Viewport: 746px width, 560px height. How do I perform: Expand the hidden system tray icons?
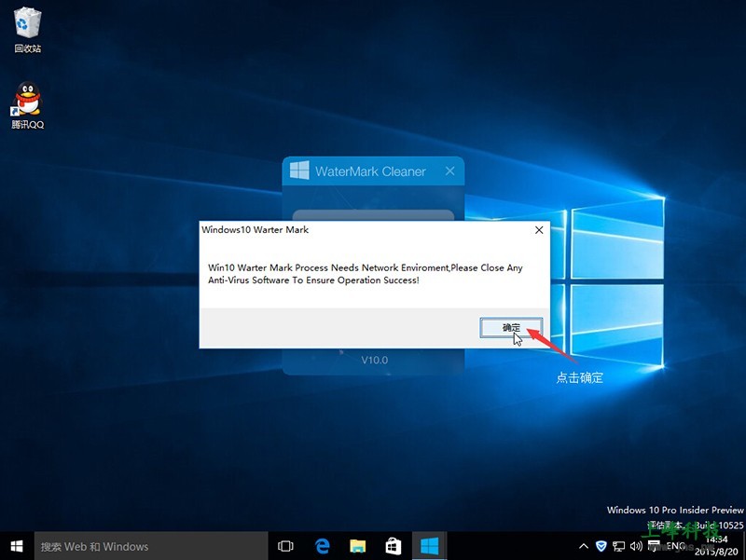coord(584,546)
